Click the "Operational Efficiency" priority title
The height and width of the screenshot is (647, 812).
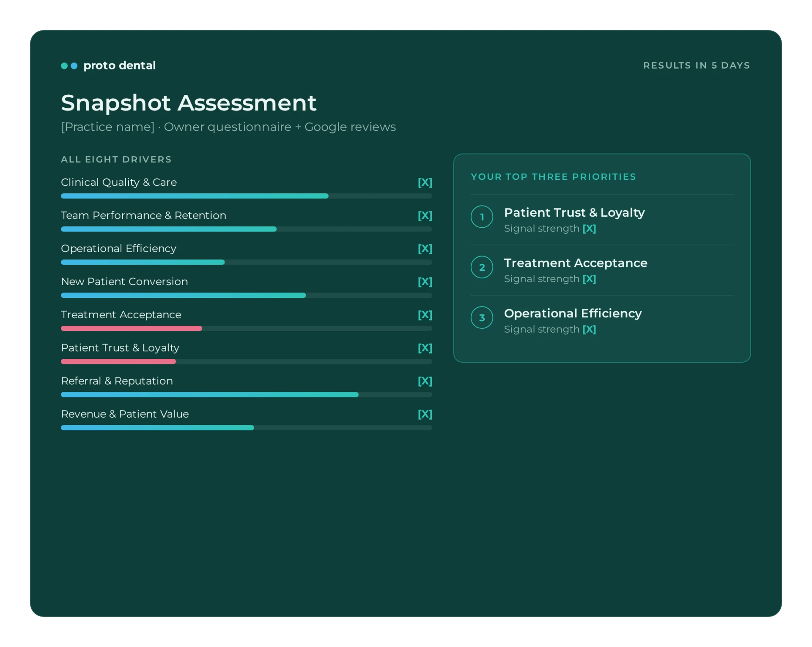tap(573, 313)
